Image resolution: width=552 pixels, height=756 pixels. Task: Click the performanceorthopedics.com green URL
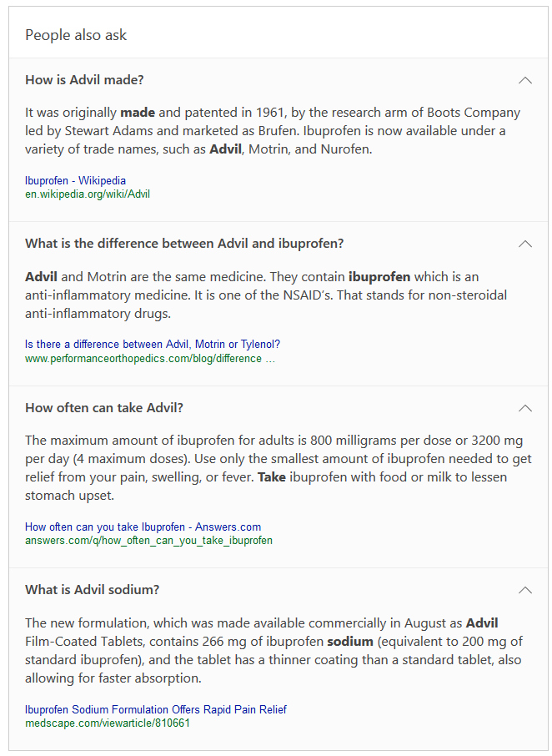pyautogui.click(x=150, y=358)
